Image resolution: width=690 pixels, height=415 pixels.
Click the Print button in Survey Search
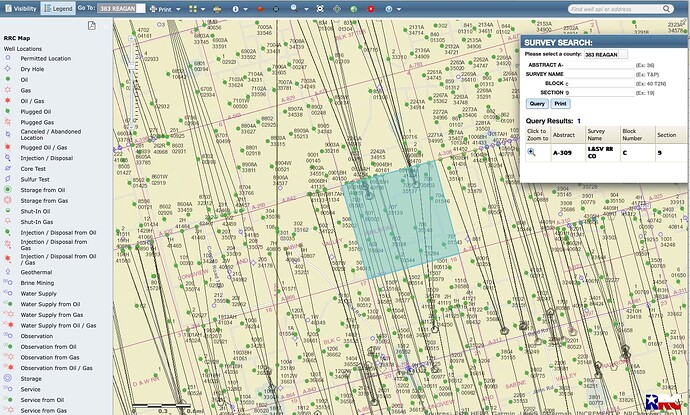(560, 103)
